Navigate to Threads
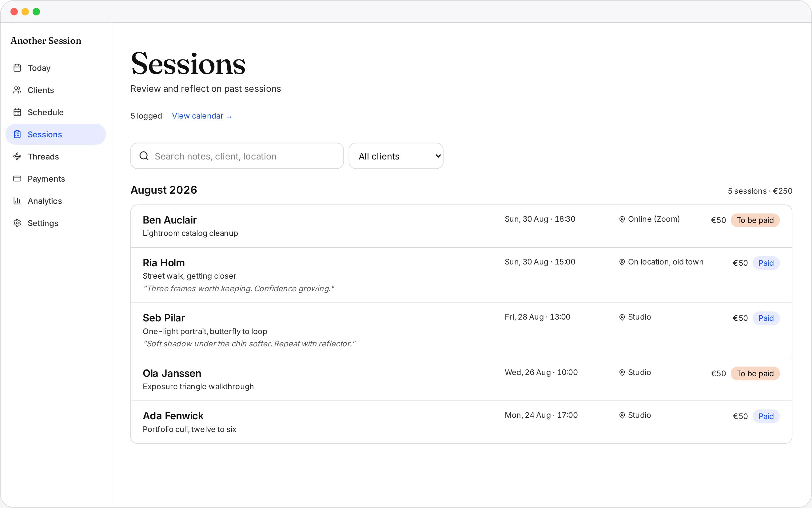The height and width of the screenshot is (508, 812). [x=56, y=157]
